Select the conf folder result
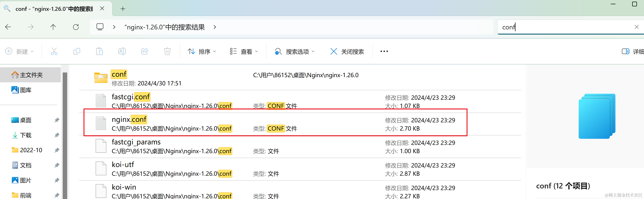The width and height of the screenshot is (644, 199). (300, 78)
